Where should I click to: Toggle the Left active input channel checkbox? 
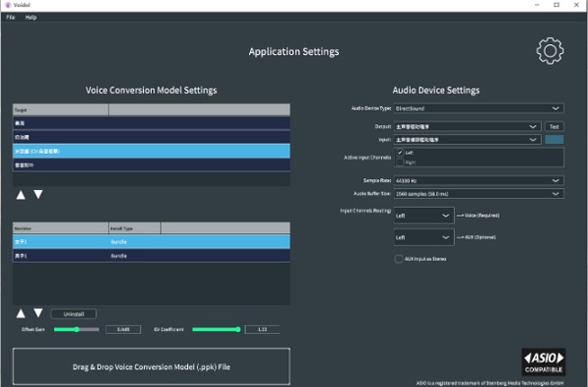point(400,153)
